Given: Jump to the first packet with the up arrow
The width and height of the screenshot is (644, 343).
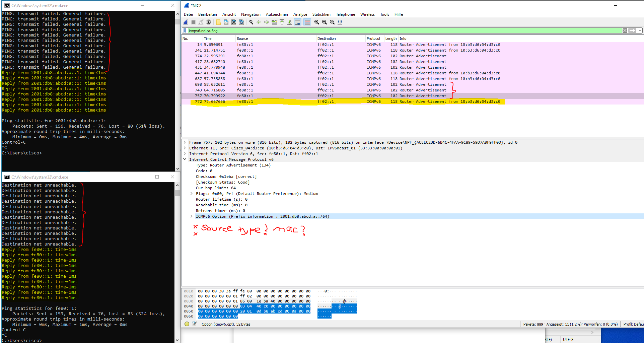Looking at the screenshot, I should coord(282,22).
